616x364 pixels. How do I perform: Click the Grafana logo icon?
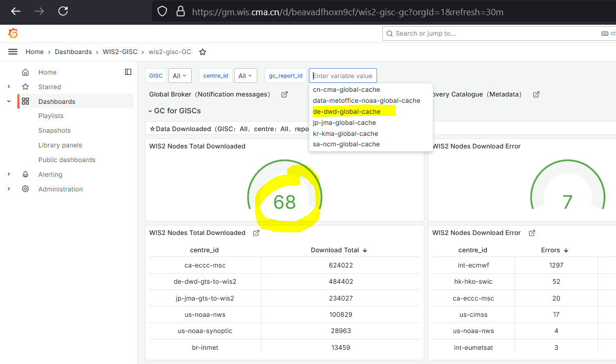pyautogui.click(x=13, y=34)
